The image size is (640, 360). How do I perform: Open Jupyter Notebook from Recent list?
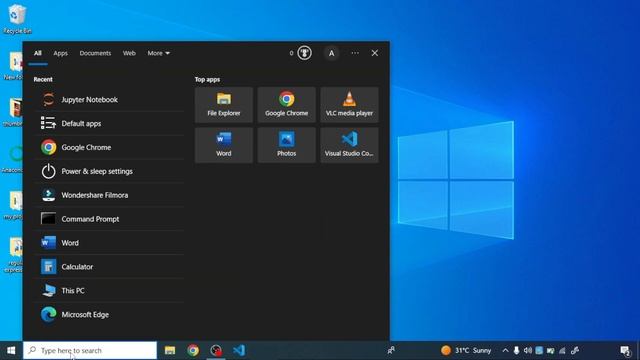click(x=109, y=100)
